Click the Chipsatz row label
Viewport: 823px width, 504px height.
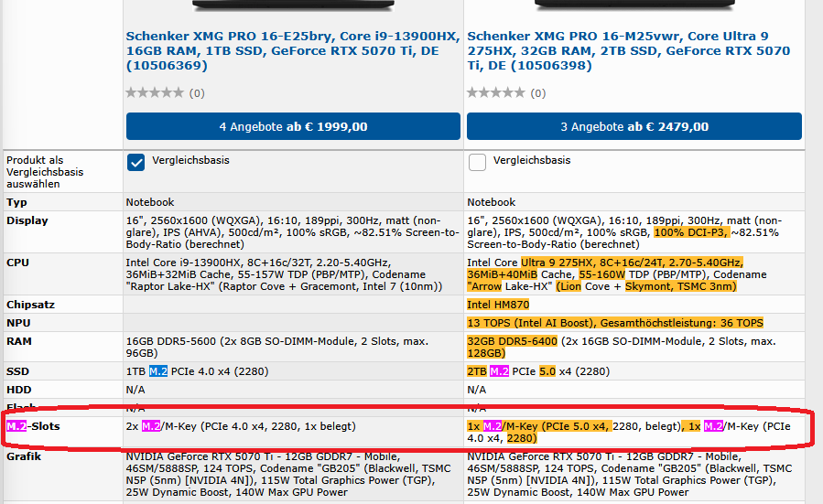(x=30, y=305)
